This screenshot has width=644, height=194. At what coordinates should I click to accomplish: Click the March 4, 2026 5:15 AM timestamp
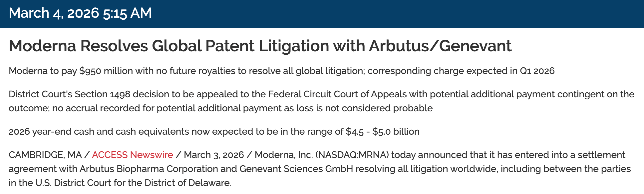click(80, 13)
